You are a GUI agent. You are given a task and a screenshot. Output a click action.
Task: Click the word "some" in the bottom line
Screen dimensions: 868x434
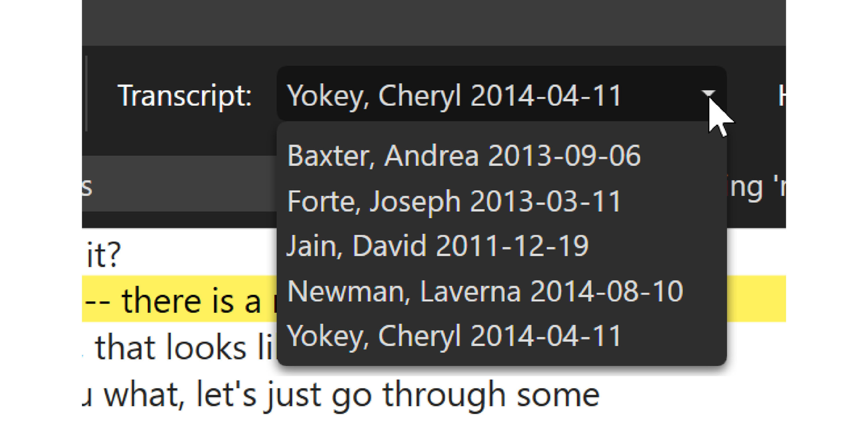(x=558, y=395)
